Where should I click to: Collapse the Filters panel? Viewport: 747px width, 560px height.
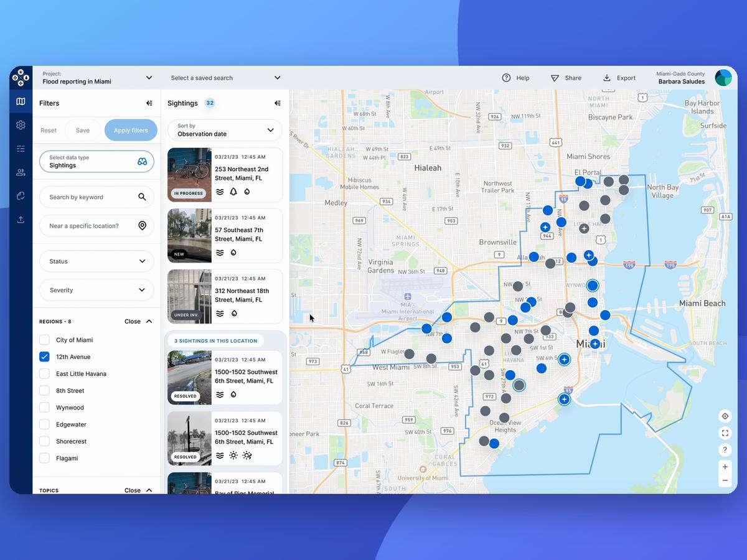(149, 103)
